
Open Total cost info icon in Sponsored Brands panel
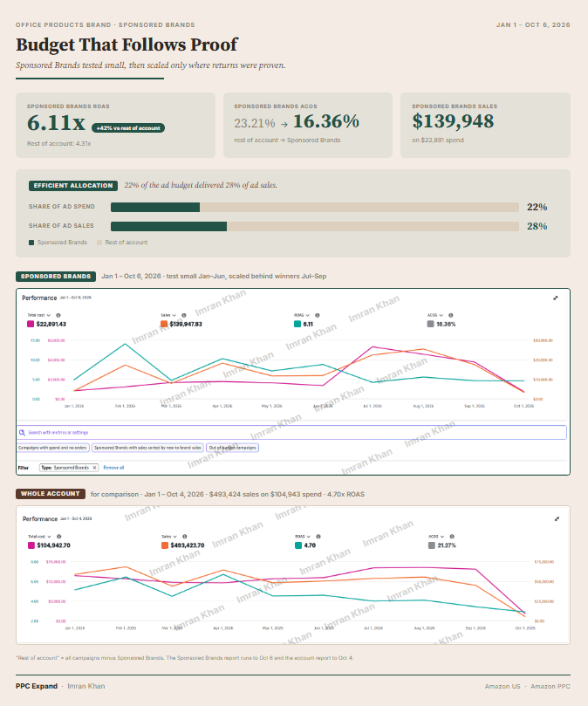(x=58, y=315)
